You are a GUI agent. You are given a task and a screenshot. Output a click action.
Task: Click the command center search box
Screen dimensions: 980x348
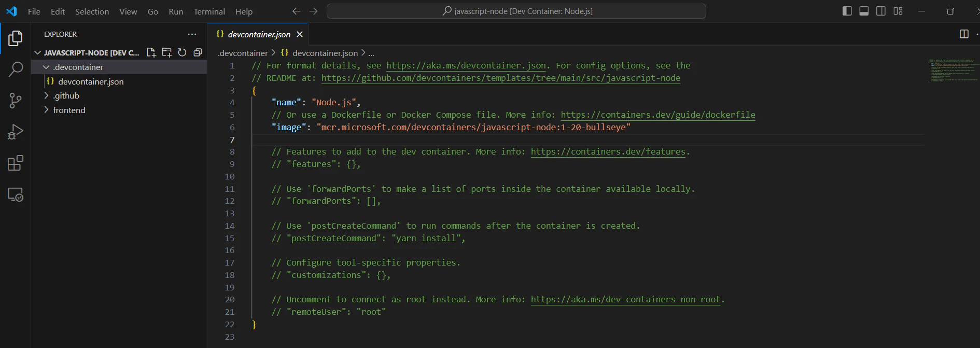click(x=516, y=11)
